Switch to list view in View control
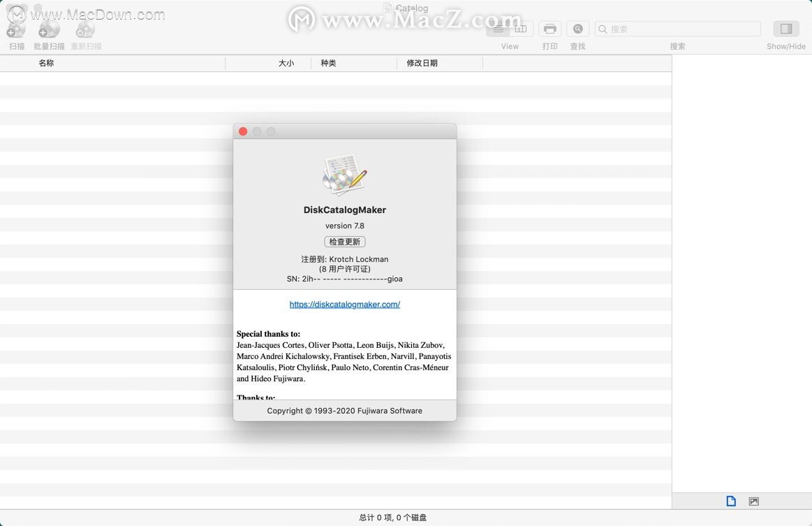 pyautogui.click(x=499, y=29)
